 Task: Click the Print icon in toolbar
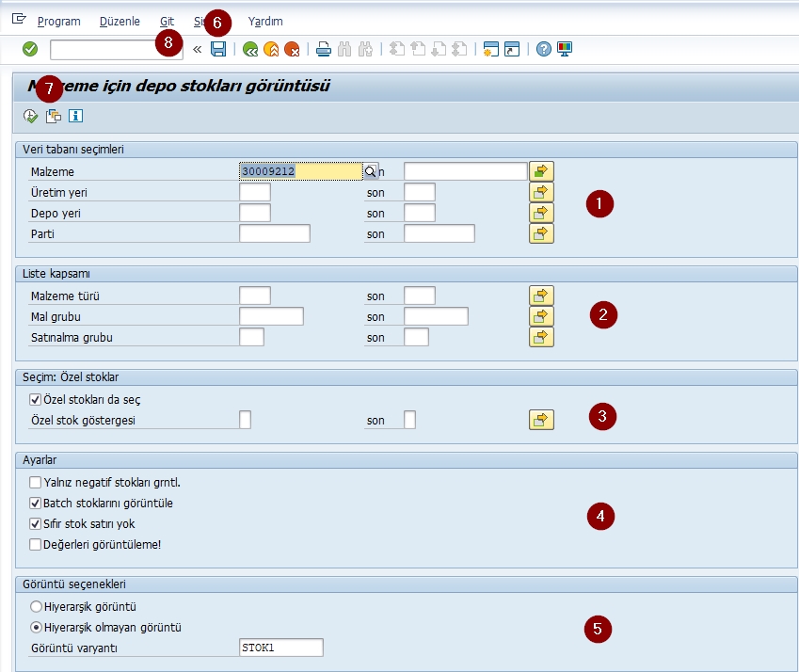[323, 49]
